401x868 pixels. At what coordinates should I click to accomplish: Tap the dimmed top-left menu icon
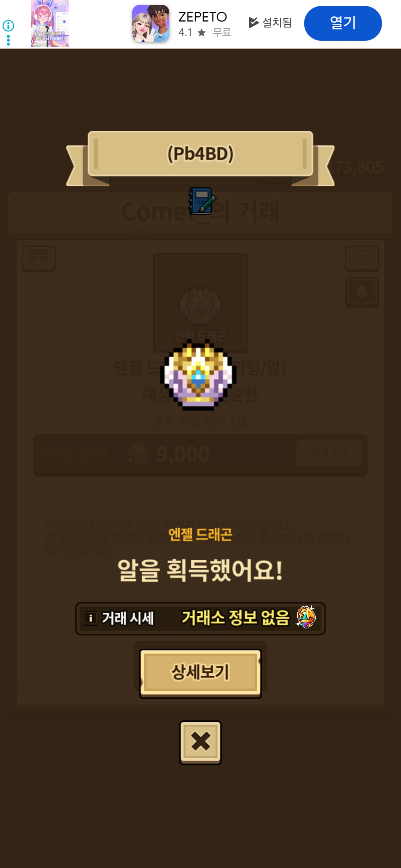click(39, 259)
